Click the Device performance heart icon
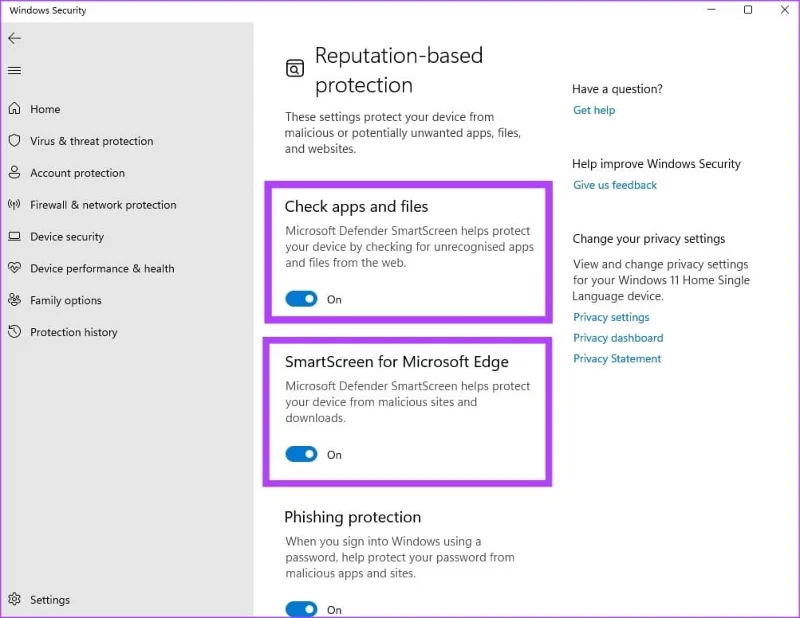The image size is (800, 618). click(14, 268)
